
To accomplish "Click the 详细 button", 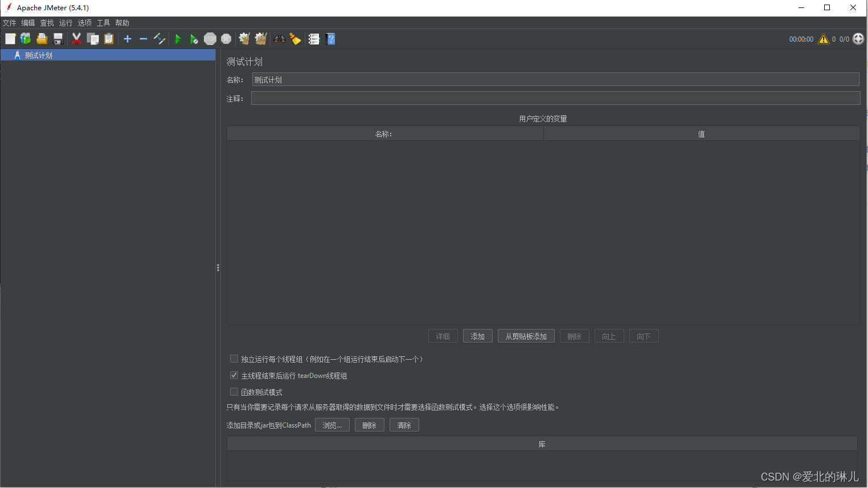I will [443, 336].
